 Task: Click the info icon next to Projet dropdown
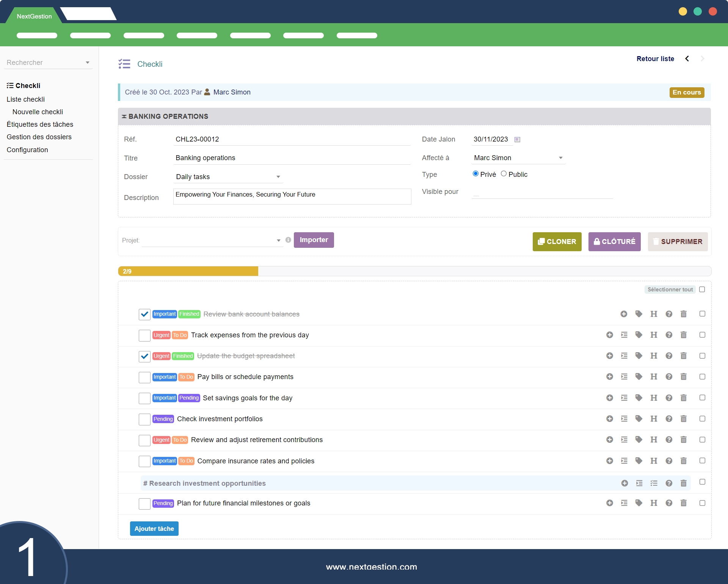coord(288,240)
